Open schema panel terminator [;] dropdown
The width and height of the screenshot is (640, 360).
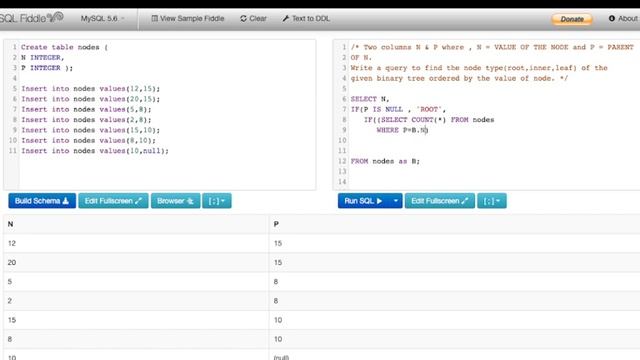(x=217, y=201)
